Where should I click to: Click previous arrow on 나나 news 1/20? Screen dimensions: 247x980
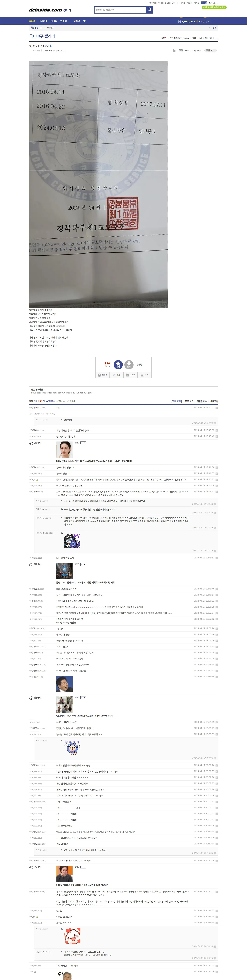82,443
